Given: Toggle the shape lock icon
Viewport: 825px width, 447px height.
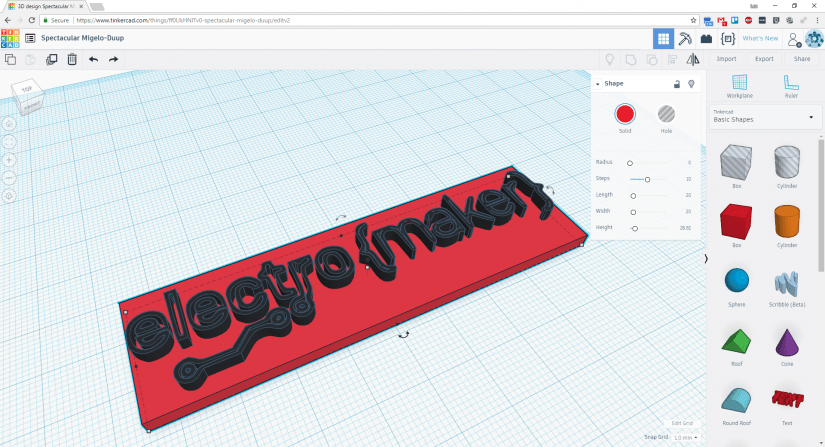Looking at the screenshot, I should point(677,84).
